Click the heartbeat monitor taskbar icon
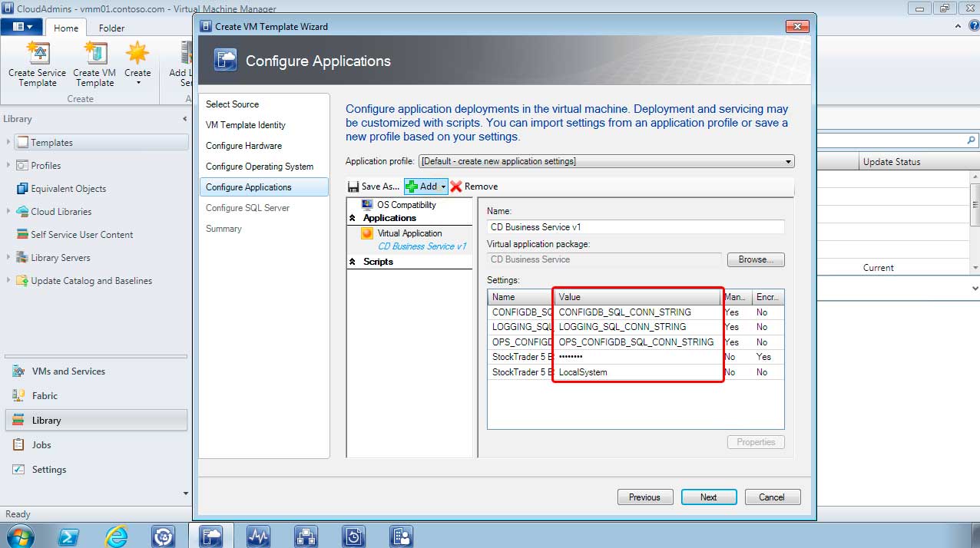Screen dimensions: 980x548 258,536
